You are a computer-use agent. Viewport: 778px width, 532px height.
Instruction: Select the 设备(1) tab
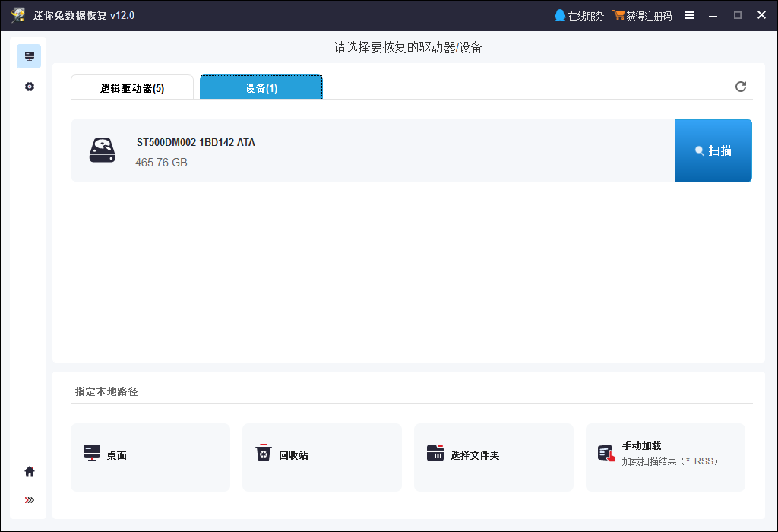pos(261,87)
